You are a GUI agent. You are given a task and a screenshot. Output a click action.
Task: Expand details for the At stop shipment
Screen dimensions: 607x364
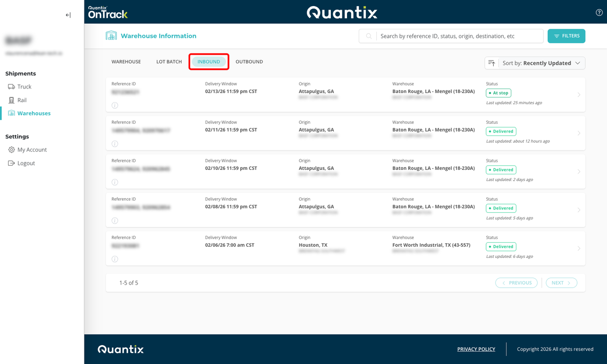click(578, 94)
